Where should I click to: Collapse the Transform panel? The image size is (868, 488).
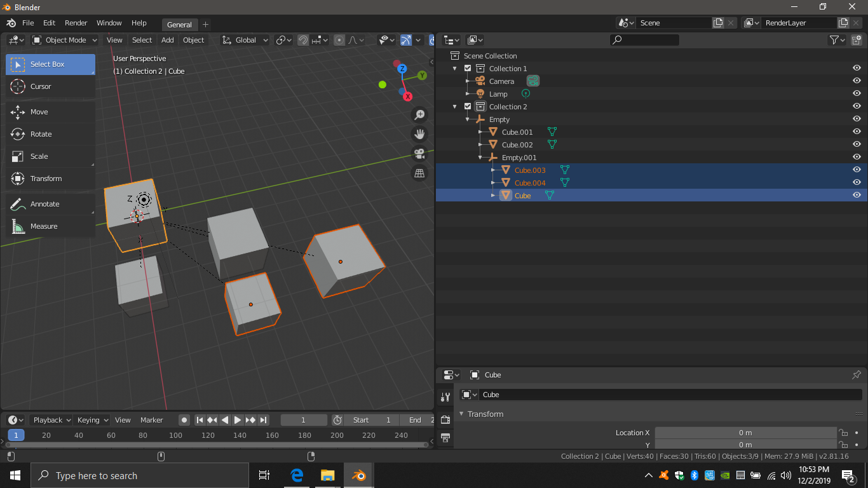click(x=462, y=414)
